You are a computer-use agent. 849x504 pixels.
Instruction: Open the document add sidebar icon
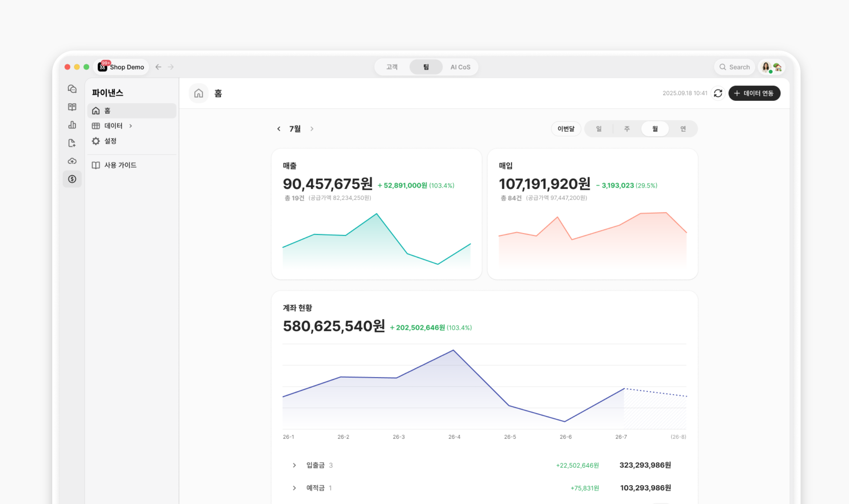pos(72,143)
